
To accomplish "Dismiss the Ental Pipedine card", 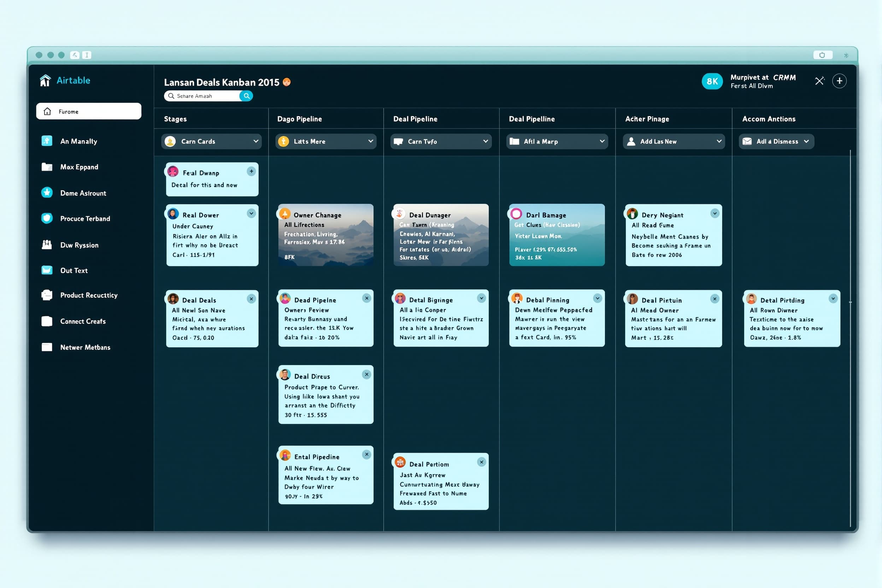I will (x=367, y=454).
